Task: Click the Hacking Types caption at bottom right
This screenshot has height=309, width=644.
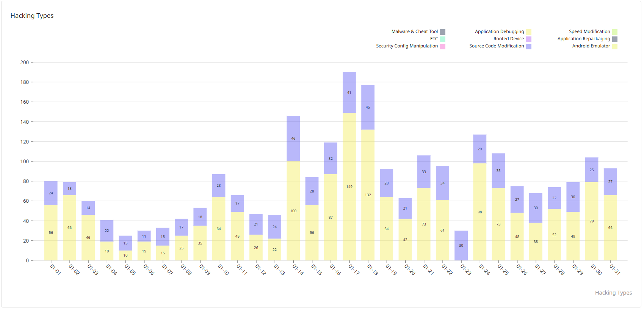Action: 613,293
